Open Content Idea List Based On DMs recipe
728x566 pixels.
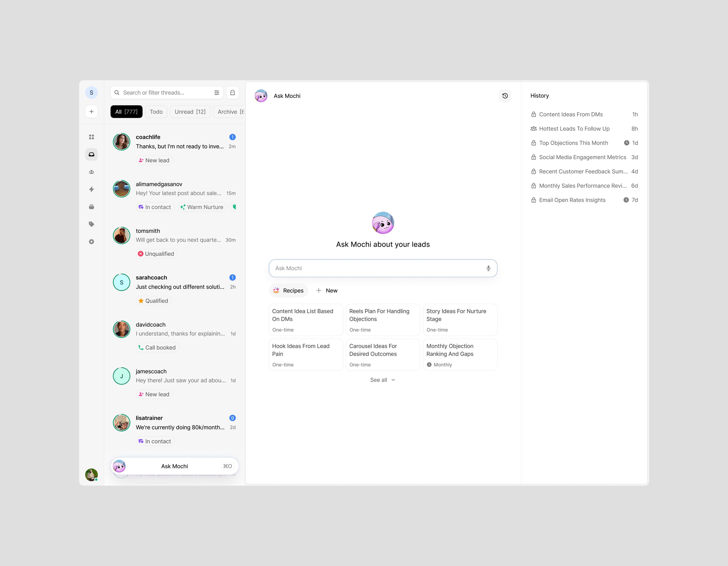pyautogui.click(x=306, y=320)
